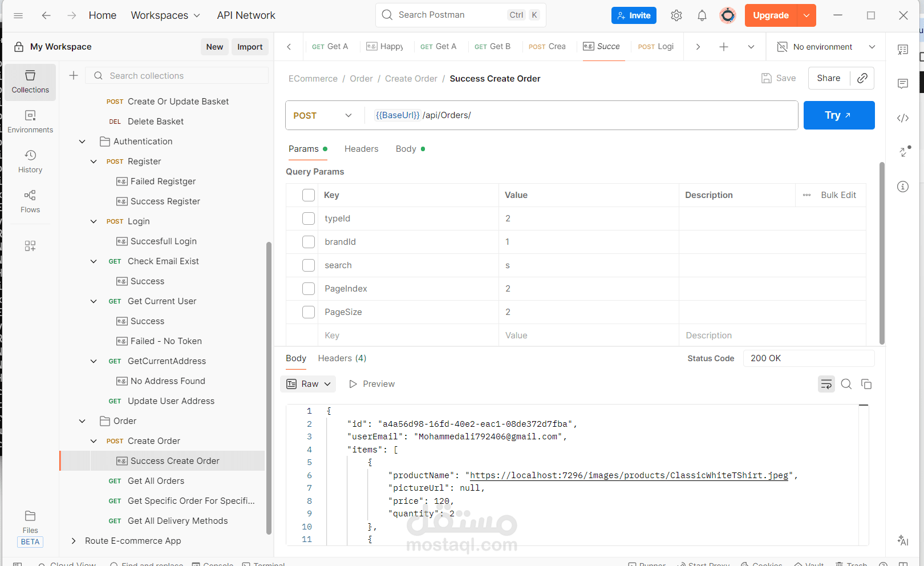Click the Try button
924x566 pixels.
click(x=839, y=115)
